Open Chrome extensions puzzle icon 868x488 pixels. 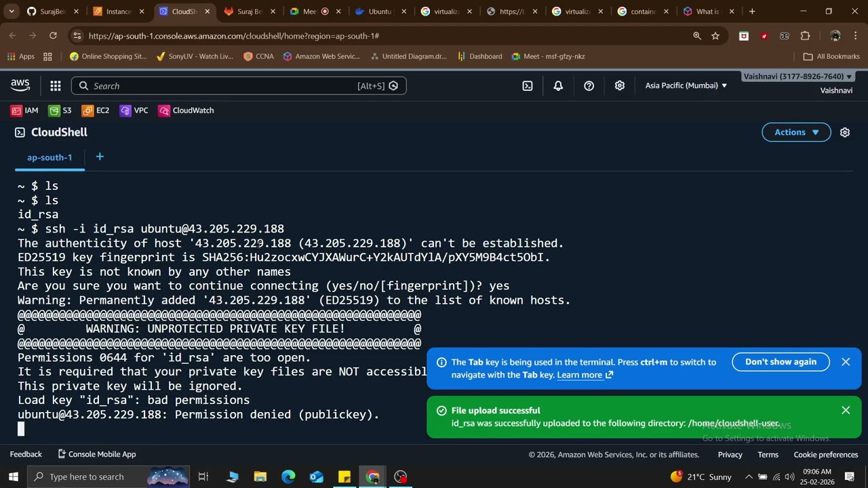[805, 36]
